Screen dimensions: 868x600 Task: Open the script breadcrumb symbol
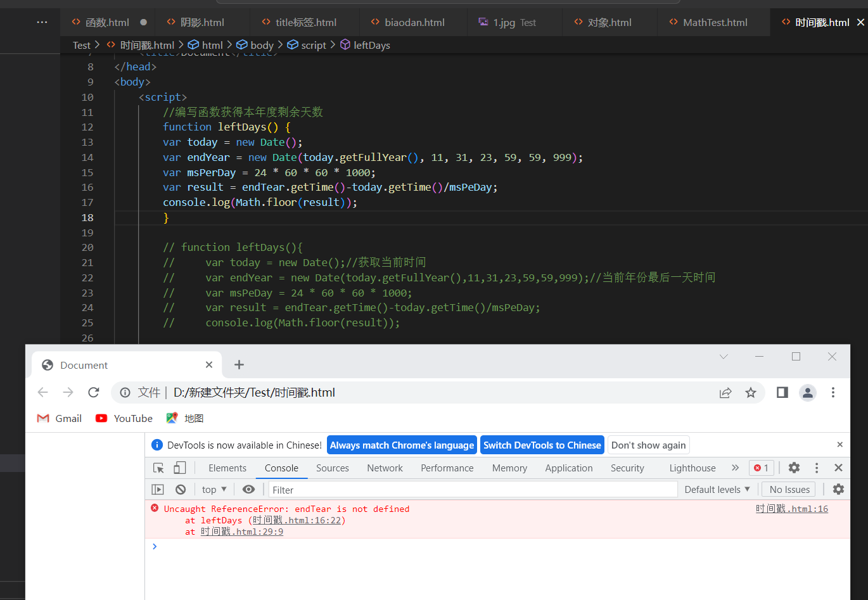tap(314, 45)
